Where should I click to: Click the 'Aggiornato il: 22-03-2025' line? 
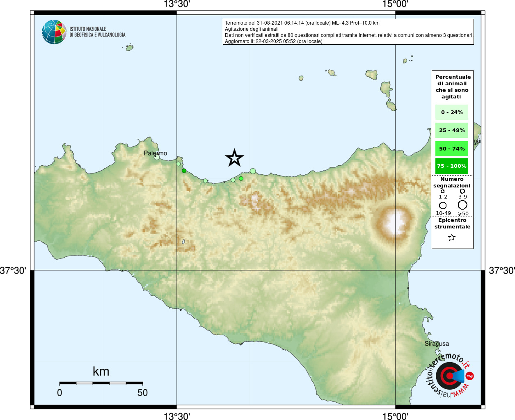click(274, 41)
